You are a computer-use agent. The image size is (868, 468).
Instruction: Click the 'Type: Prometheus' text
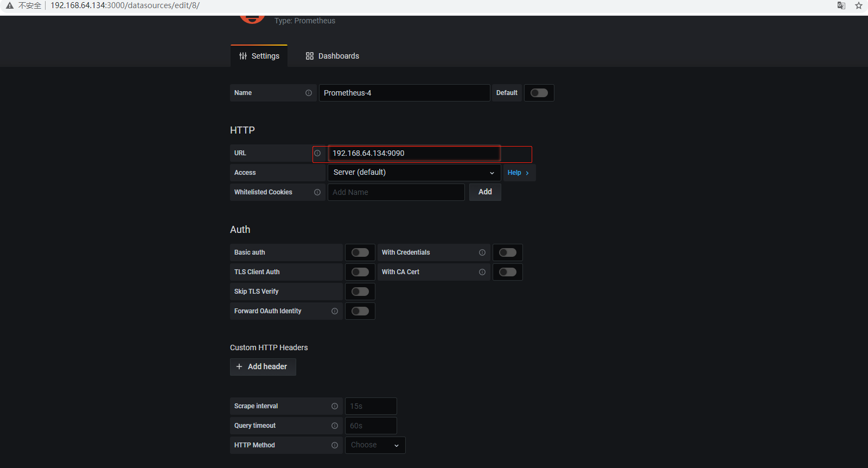tap(305, 21)
